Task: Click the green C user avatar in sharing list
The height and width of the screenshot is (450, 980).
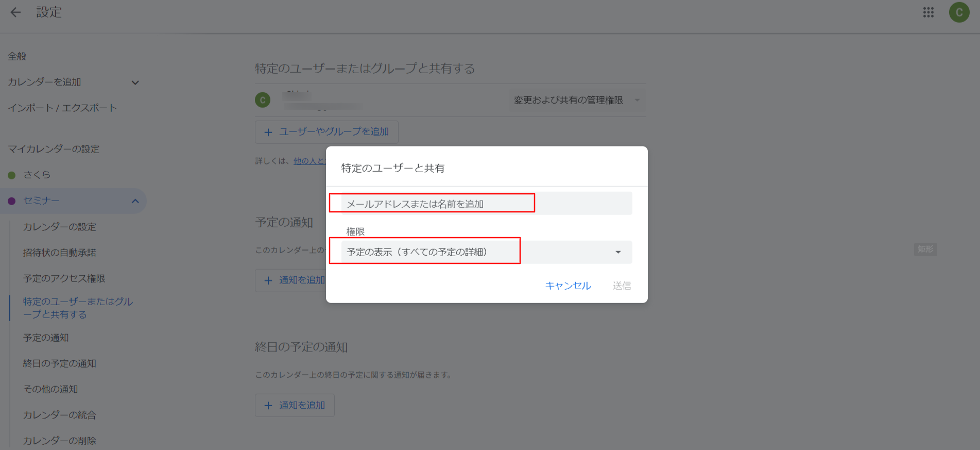Action: (x=263, y=100)
